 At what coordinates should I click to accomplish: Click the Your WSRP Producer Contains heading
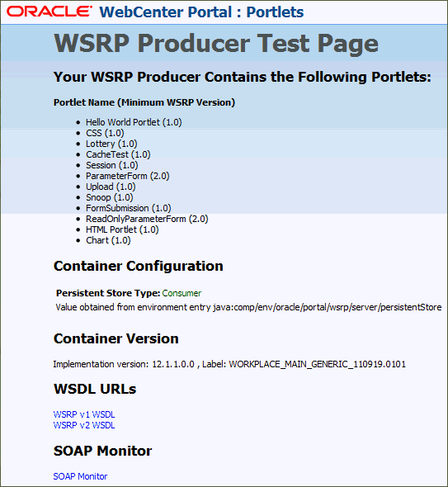click(243, 77)
